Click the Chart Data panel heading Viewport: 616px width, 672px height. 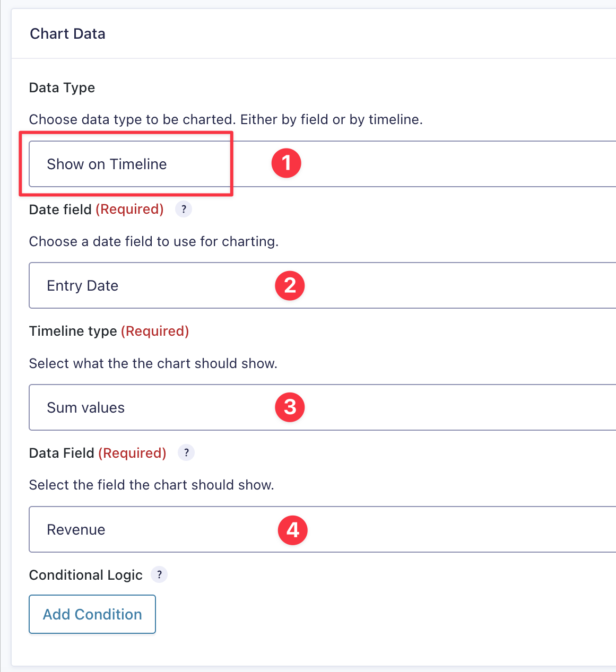(x=67, y=34)
